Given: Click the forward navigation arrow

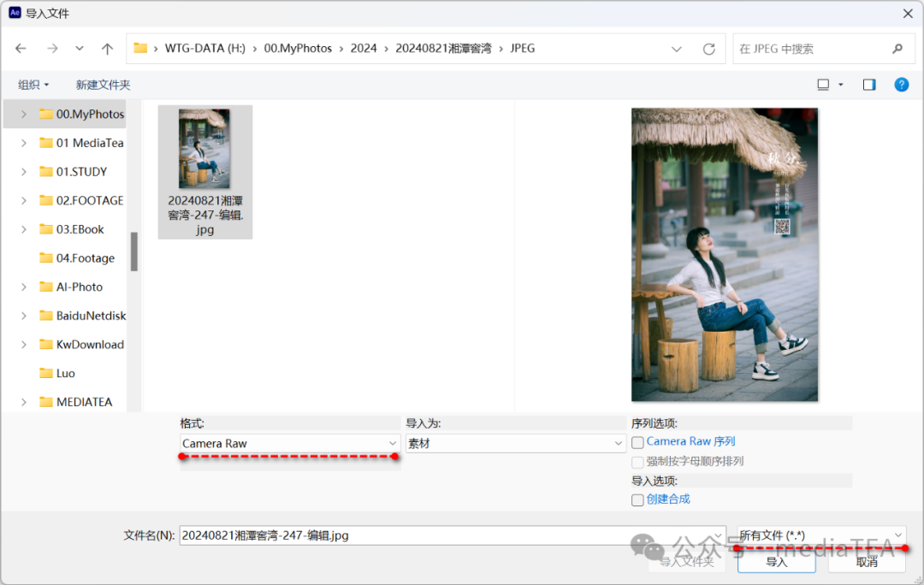Looking at the screenshot, I should [52, 48].
